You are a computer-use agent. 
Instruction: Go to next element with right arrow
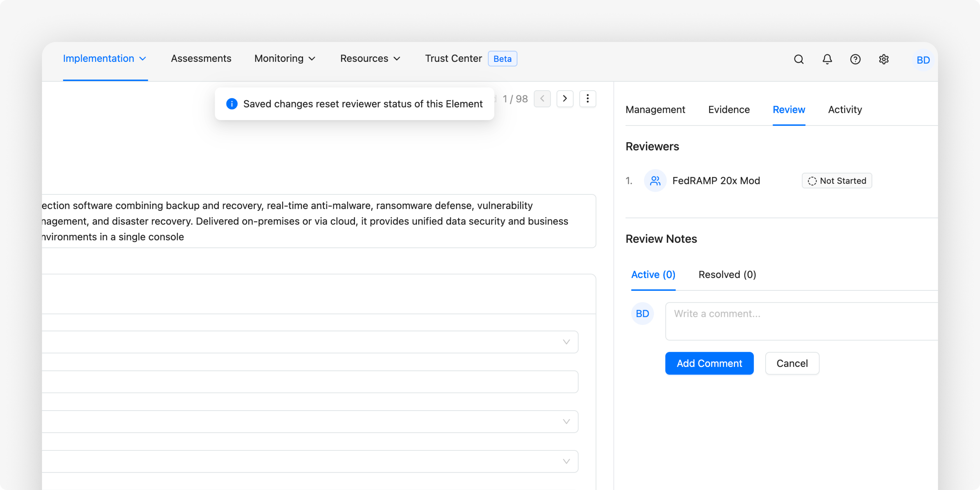[x=565, y=99]
